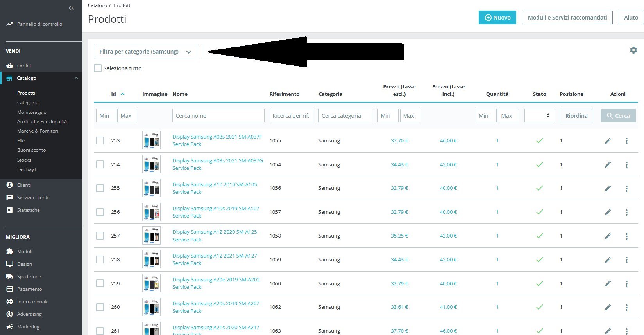Viewport: 644px width, 335px height.
Task: Open thumbnail image of product 255
Action: (151, 188)
